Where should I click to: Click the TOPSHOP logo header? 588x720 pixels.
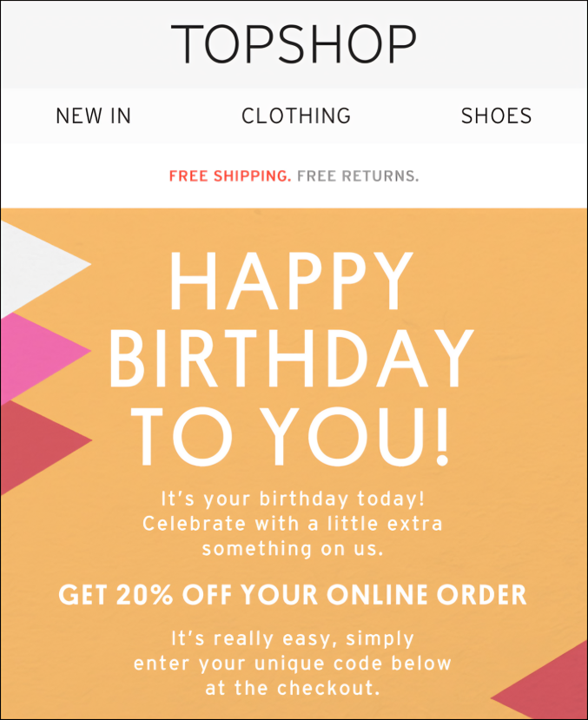click(x=294, y=44)
